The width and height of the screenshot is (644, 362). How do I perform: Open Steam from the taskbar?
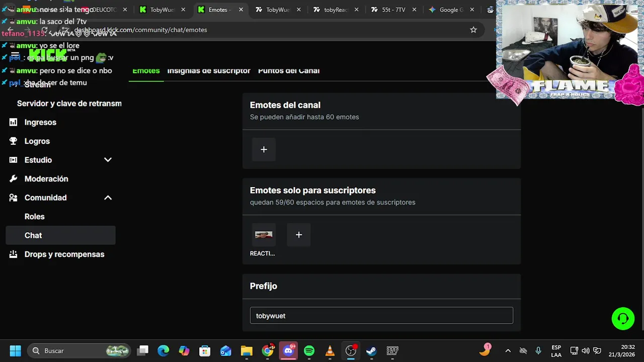point(371,350)
